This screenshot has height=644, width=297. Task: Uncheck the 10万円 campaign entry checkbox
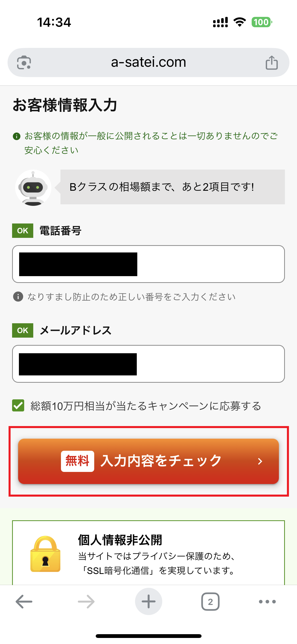tap(18, 405)
